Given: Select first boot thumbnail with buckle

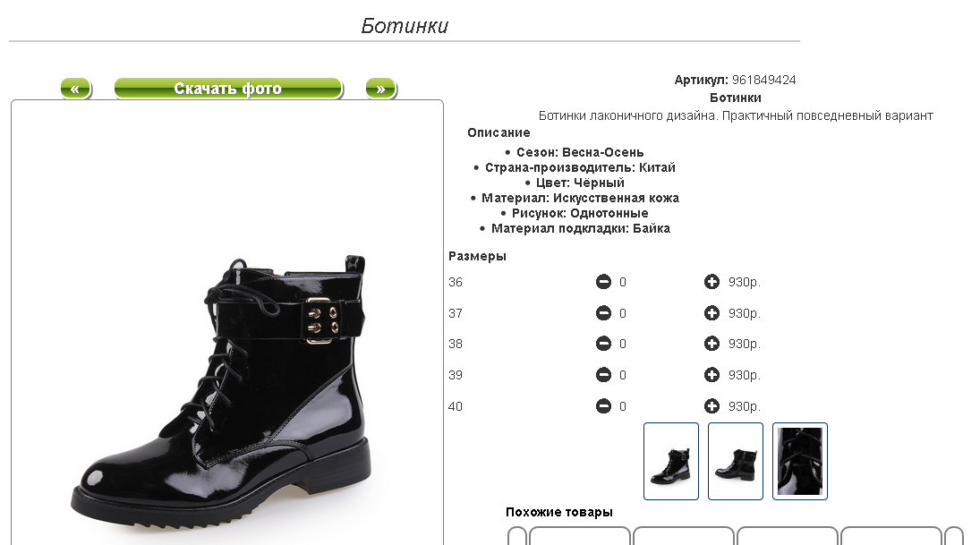Looking at the screenshot, I should [x=670, y=461].
